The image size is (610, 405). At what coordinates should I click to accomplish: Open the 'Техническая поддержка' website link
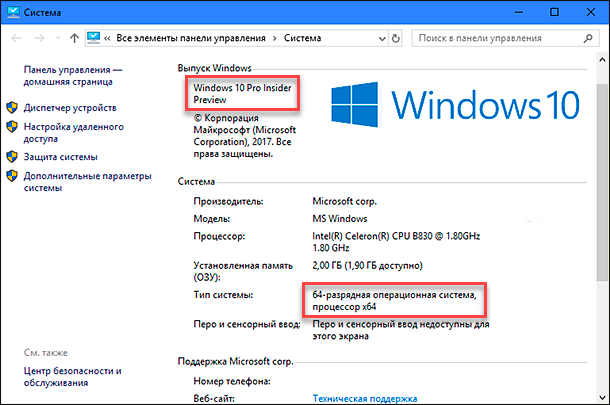point(365,399)
